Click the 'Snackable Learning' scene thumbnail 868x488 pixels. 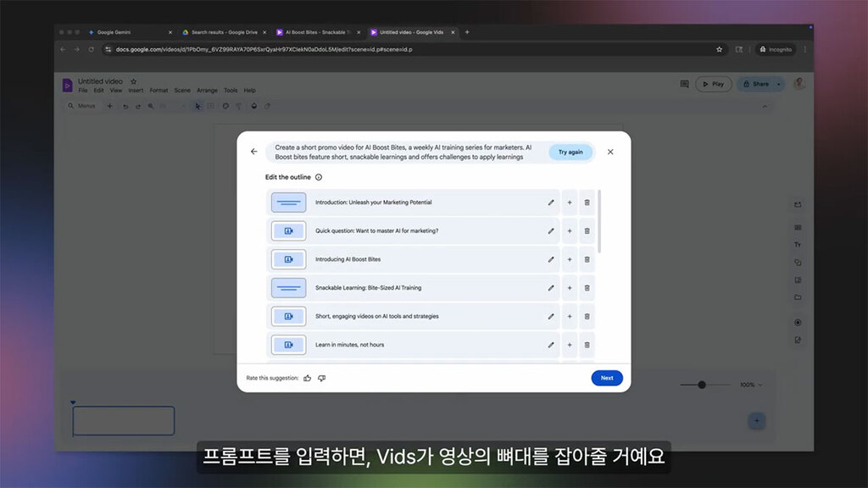pos(288,288)
